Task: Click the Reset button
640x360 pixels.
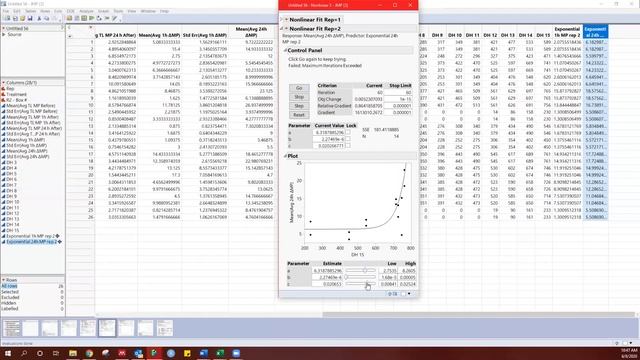Action: coord(299,115)
